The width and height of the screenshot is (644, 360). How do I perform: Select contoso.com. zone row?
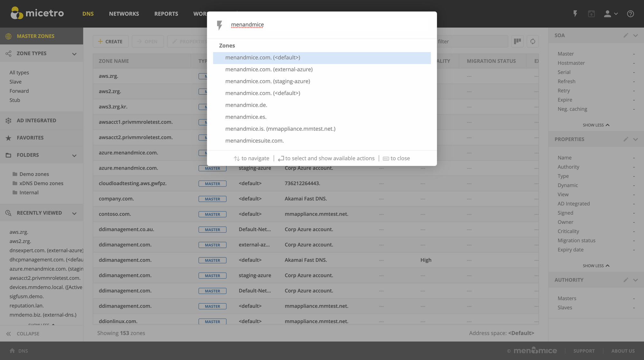[316, 214]
